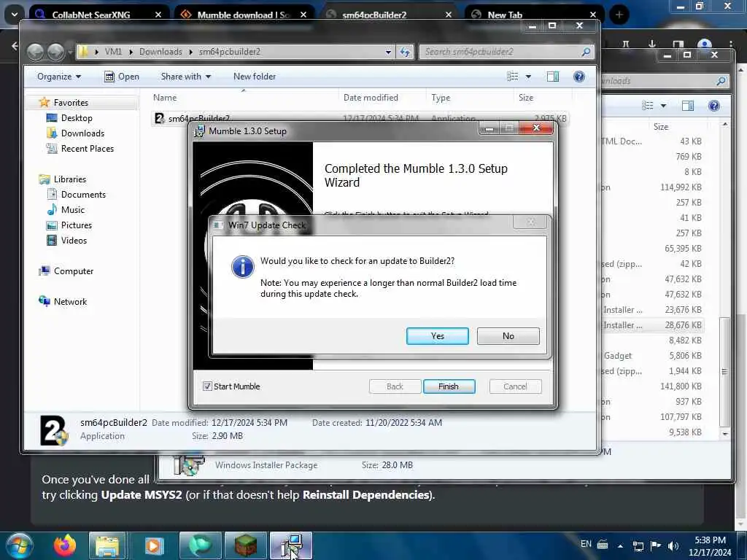Select Downloads in the navigation pane

[82, 133]
